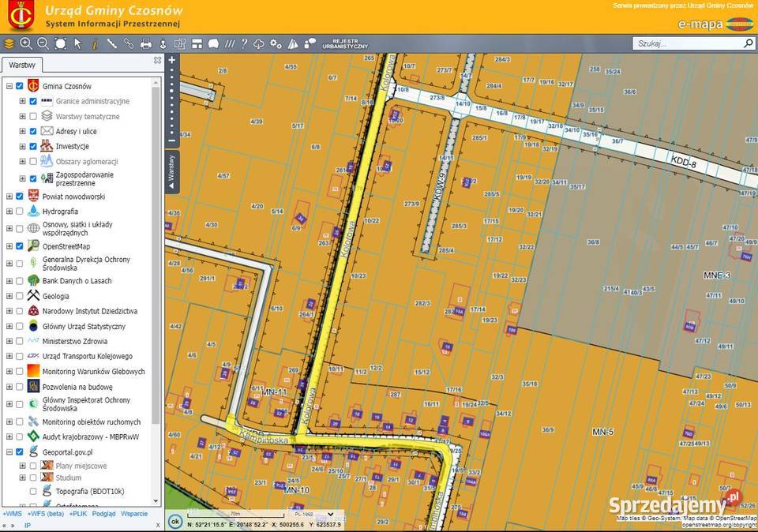This screenshot has height=532, width=758.
Task: Click the +WFS (beta) link
Action: (x=46, y=514)
